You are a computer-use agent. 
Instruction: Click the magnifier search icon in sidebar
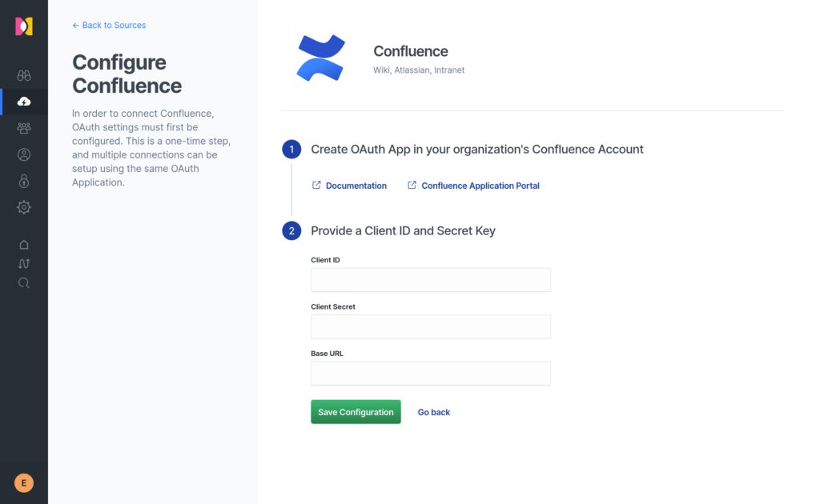(24, 283)
